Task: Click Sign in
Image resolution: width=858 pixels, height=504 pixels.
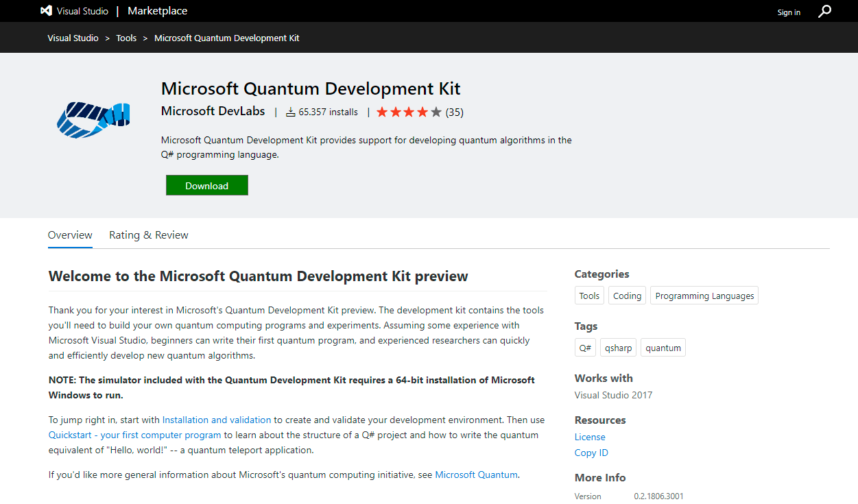Action: point(789,12)
